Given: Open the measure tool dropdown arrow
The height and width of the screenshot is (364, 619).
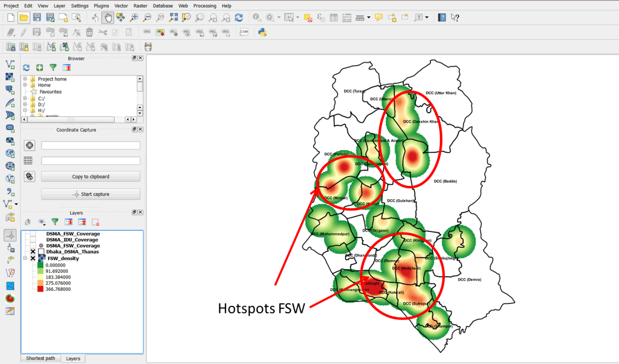Looking at the screenshot, I should click(368, 17).
